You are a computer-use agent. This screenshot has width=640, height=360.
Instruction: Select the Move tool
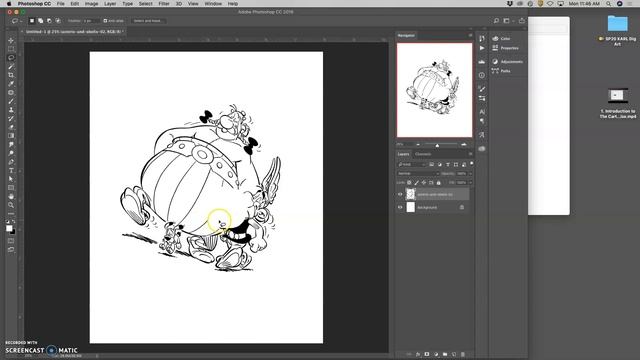pyautogui.click(x=11, y=40)
